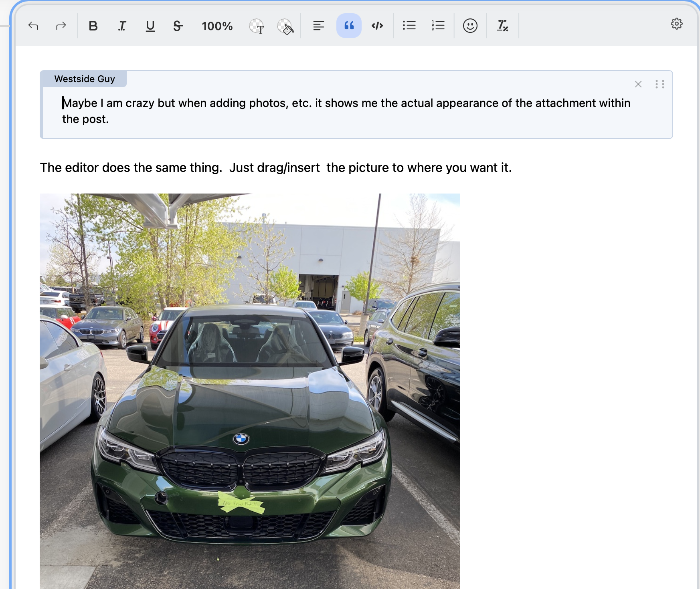
Task: Click the Westside Guy quote author label
Action: (85, 79)
